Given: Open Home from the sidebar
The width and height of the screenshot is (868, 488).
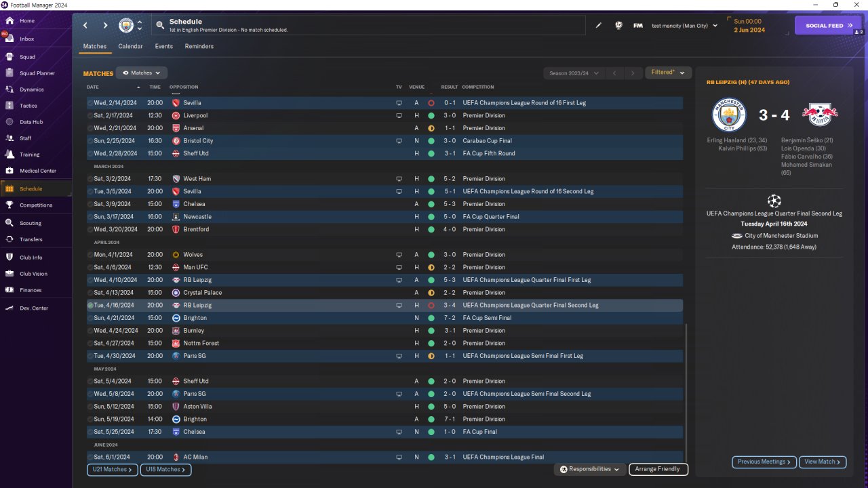Looking at the screenshot, I should pyautogui.click(x=9, y=21).
